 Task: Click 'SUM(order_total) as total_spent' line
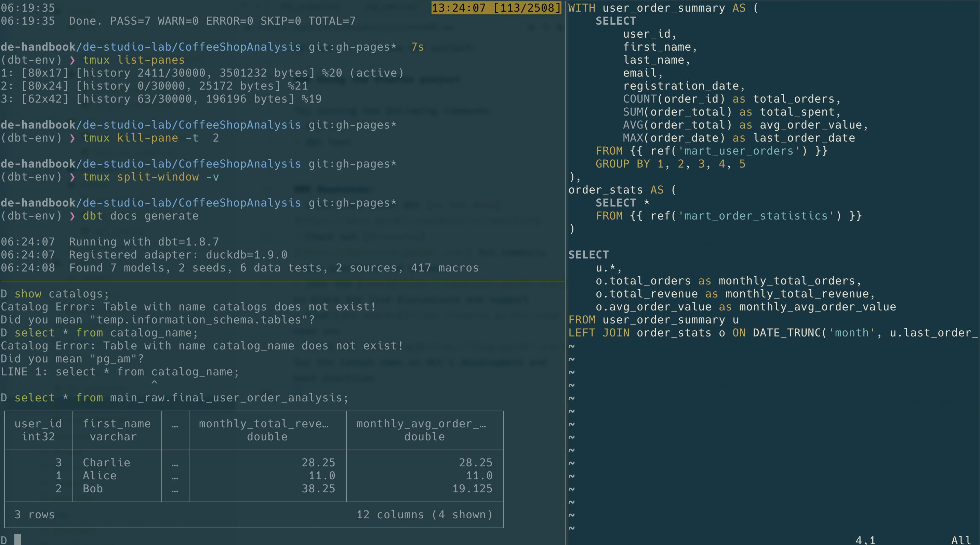tap(731, 111)
